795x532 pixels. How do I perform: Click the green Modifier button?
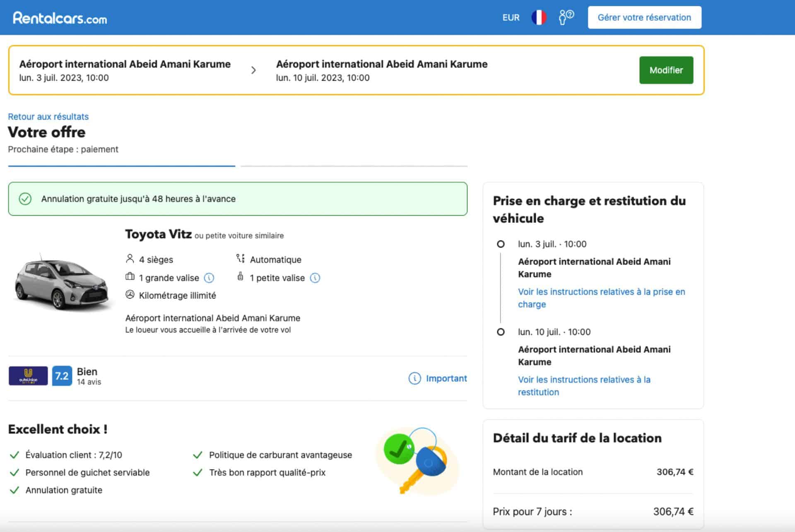tap(666, 70)
